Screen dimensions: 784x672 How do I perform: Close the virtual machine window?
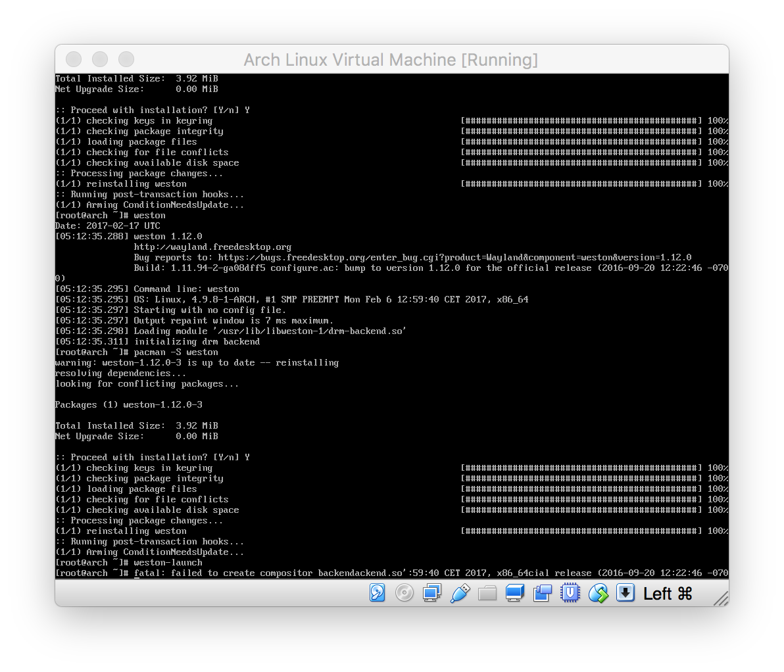74,59
